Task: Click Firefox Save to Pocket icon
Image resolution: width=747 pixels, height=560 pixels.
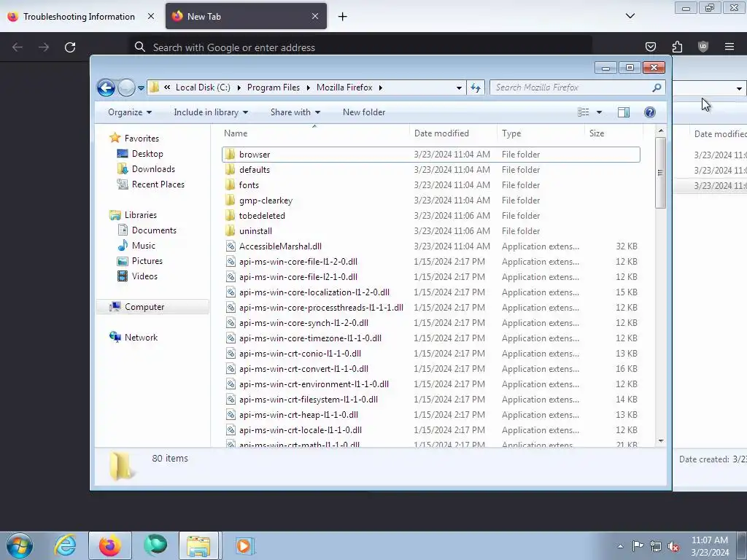Action: 650,47
